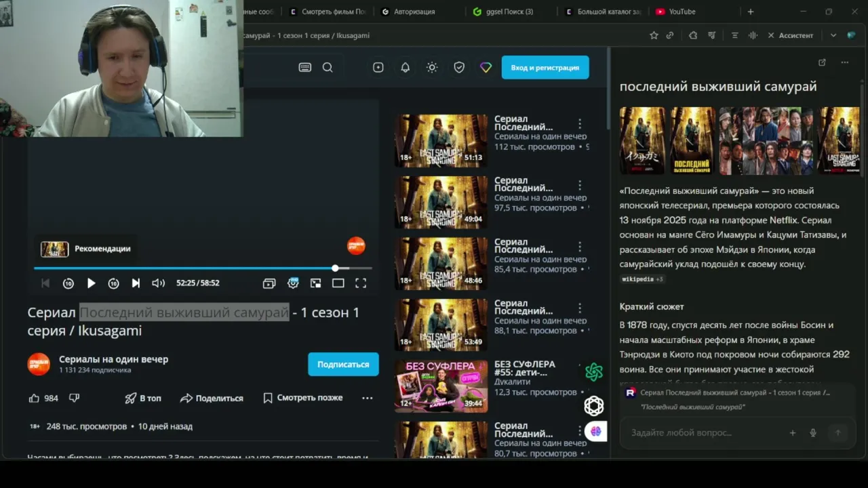Image resolution: width=868 pixels, height=488 pixels.
Task: Open the player playlist icon
Action: pyautogui.click(x=269, y=283)
